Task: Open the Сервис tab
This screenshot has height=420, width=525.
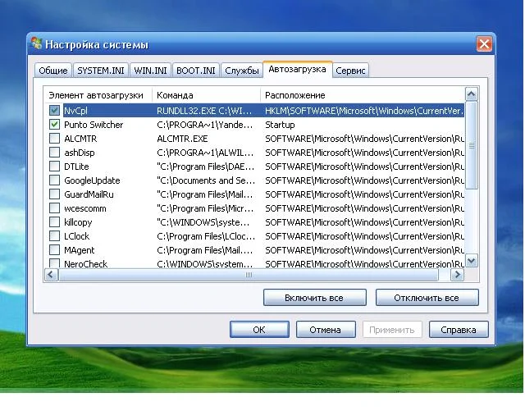Action: [x=350, y=71]
